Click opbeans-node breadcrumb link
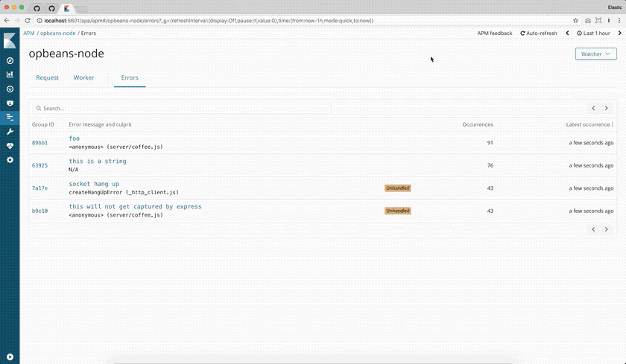 tap(57, 33)
